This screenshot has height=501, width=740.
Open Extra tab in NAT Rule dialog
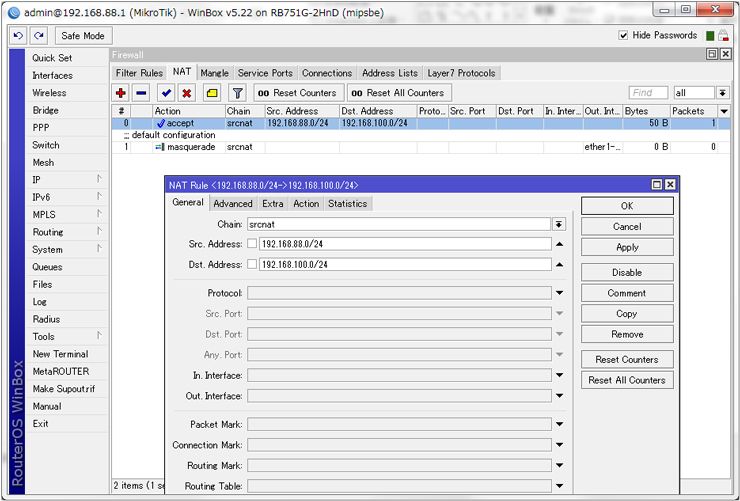coord(273,203)
